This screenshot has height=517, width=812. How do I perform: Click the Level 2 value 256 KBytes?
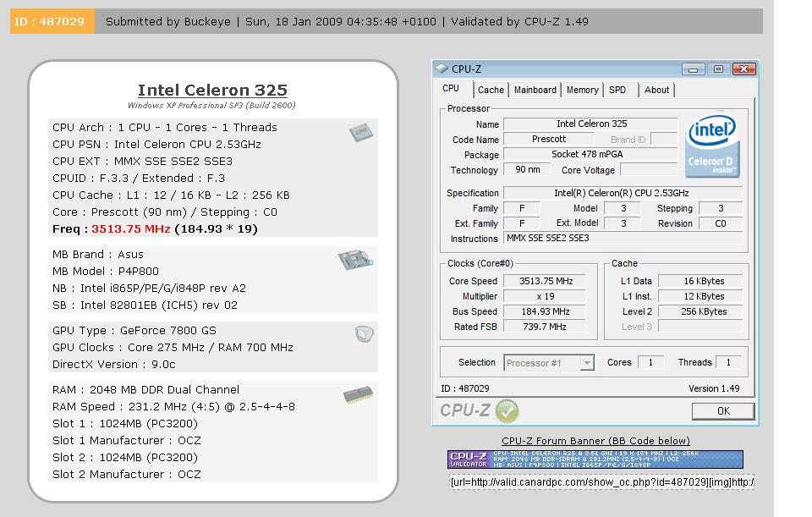tap(700, 311)
